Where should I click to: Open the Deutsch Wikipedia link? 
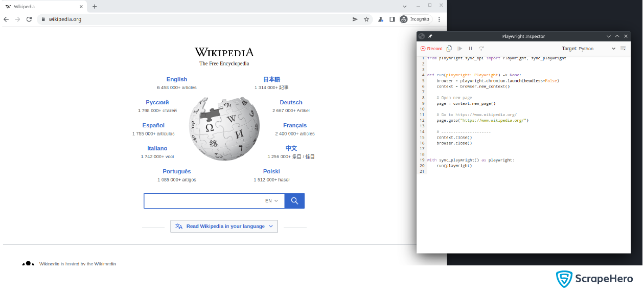click(291, 102)
